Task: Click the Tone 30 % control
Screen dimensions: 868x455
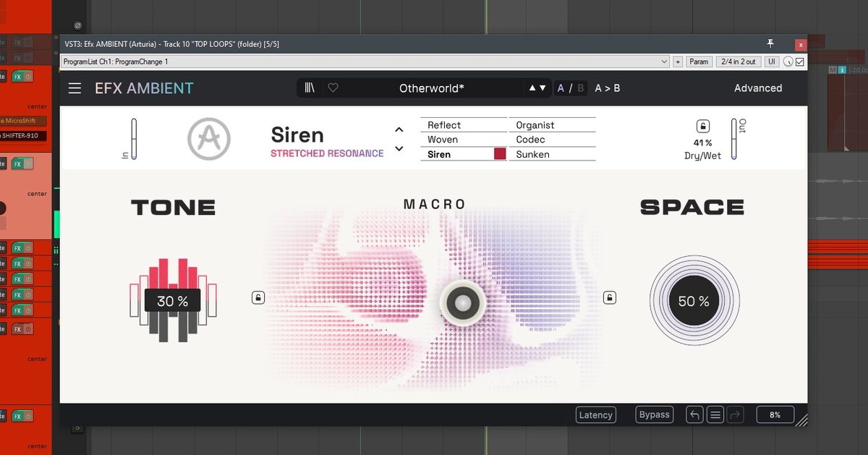Action: coord(172,300)
